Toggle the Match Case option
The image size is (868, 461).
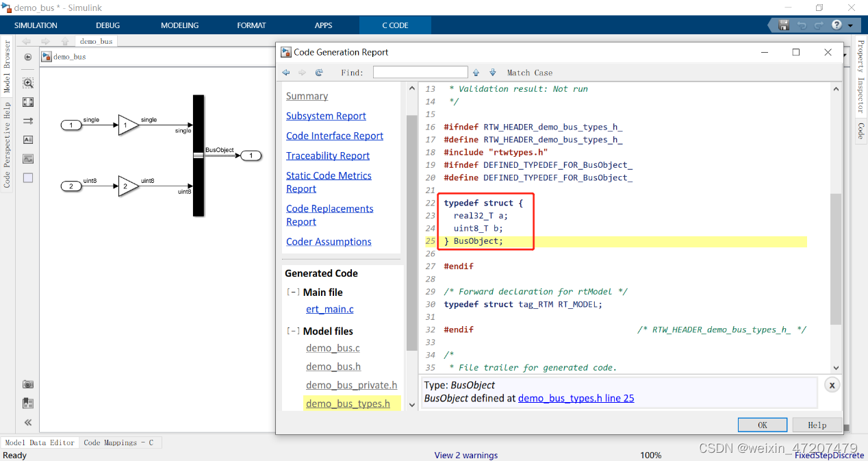529,73
